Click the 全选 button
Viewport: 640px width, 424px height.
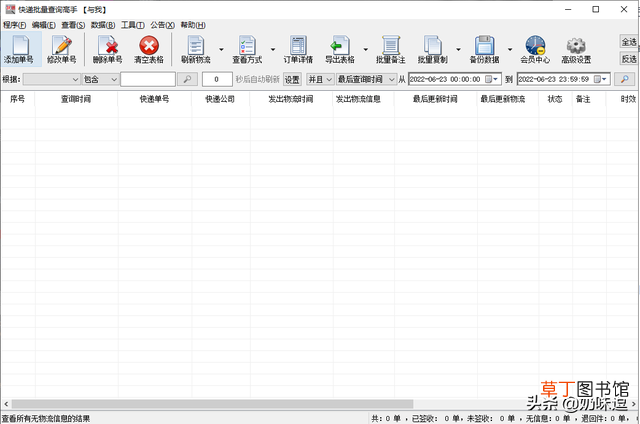click(629, 42)
